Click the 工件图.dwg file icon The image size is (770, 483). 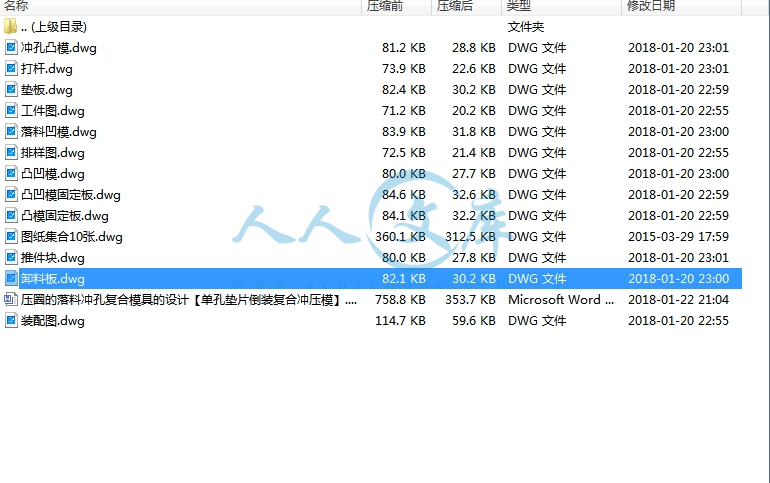click(11, 110)
